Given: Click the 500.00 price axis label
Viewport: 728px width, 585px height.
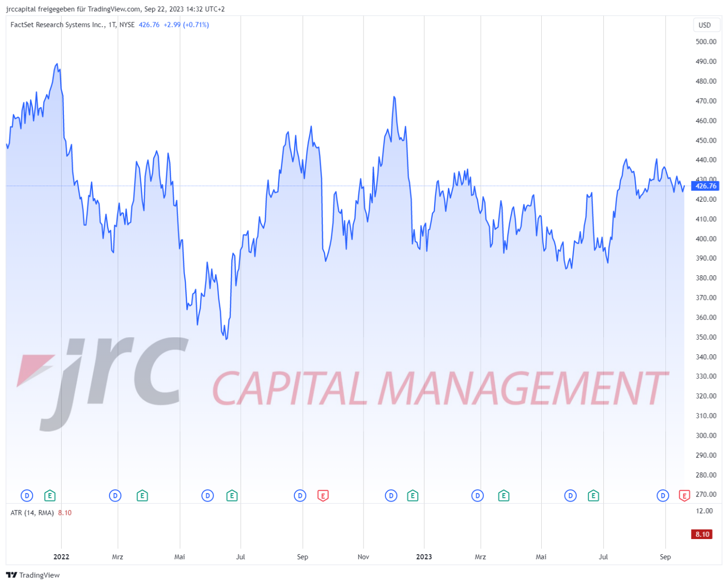Looking at the screenshot, I should (x=706, y=42).
